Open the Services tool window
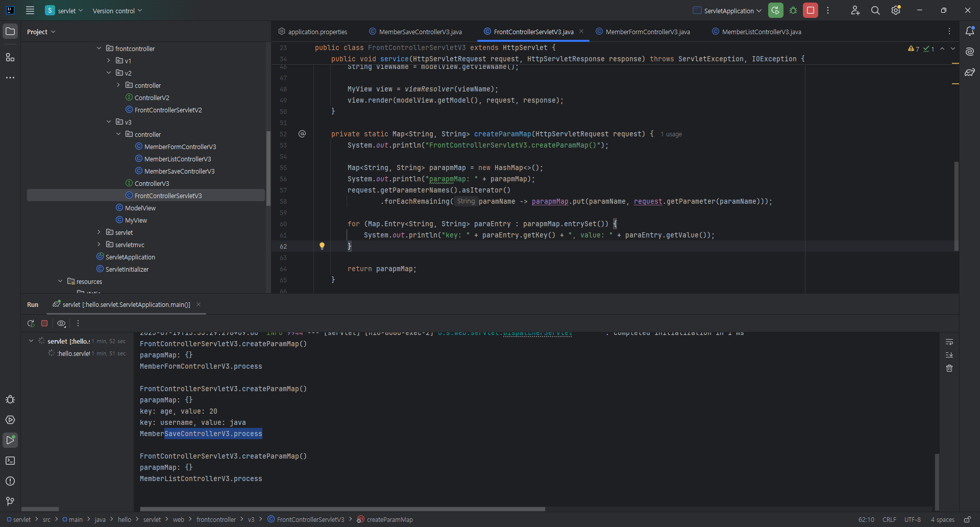Screen dimensions: 980x527 (x=10, y=420)
